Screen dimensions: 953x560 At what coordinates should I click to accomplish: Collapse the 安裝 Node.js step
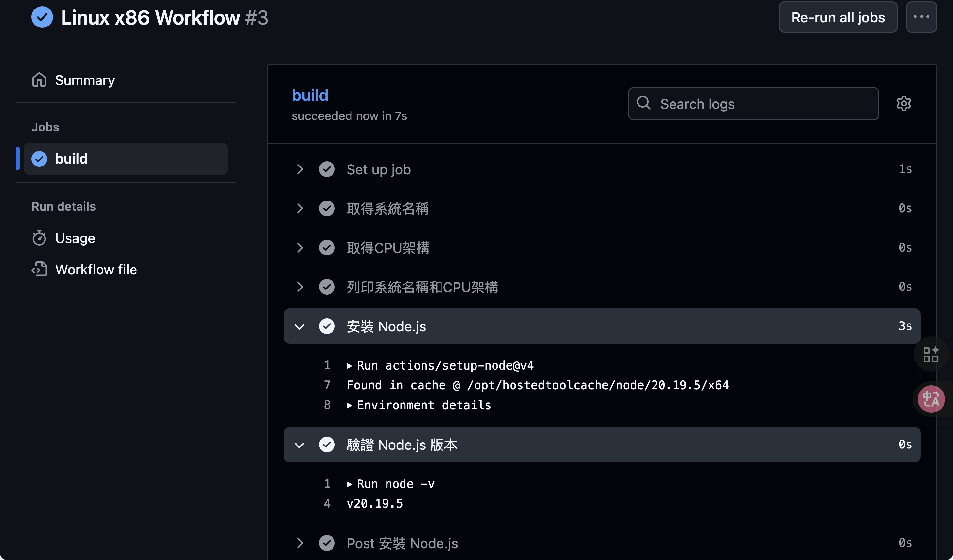coord(299,326)
